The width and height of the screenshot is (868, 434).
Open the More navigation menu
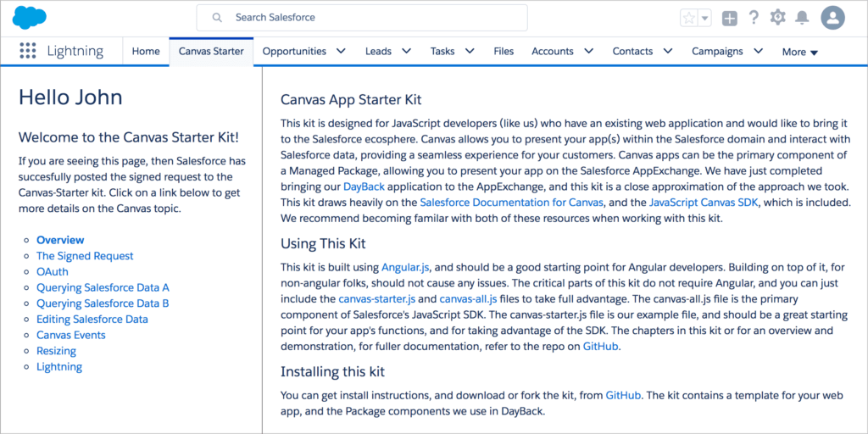tap(800, 52)
